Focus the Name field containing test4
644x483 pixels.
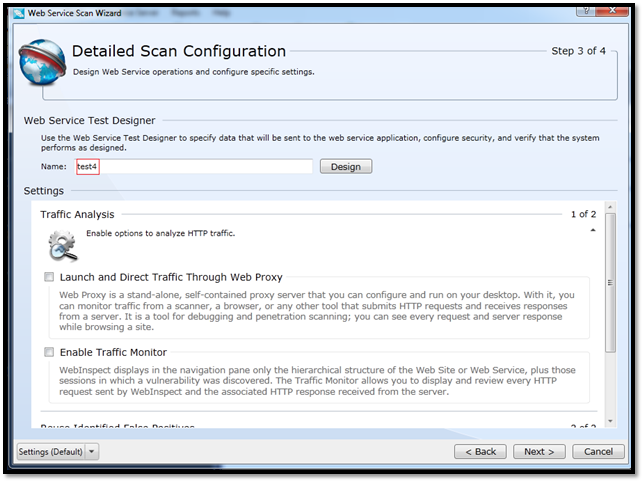195,167
